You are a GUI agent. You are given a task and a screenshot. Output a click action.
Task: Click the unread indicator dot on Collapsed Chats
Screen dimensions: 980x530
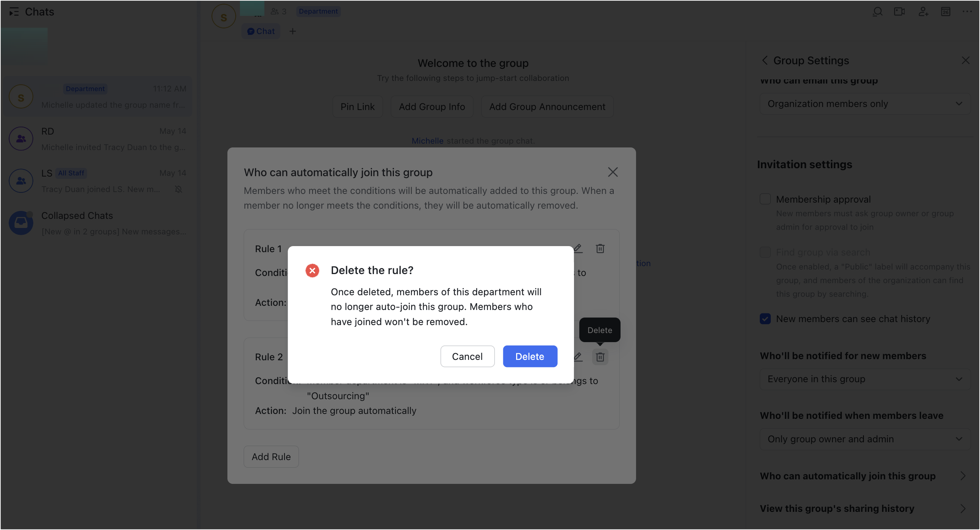31,214
